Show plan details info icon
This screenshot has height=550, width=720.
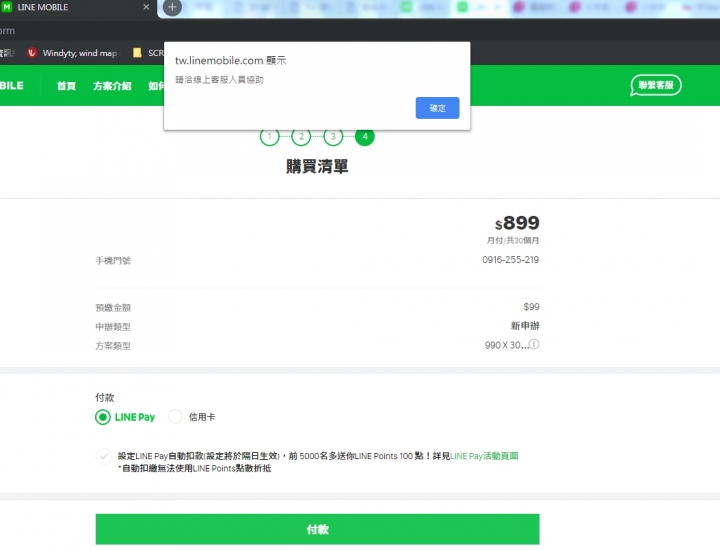(534, 344)
